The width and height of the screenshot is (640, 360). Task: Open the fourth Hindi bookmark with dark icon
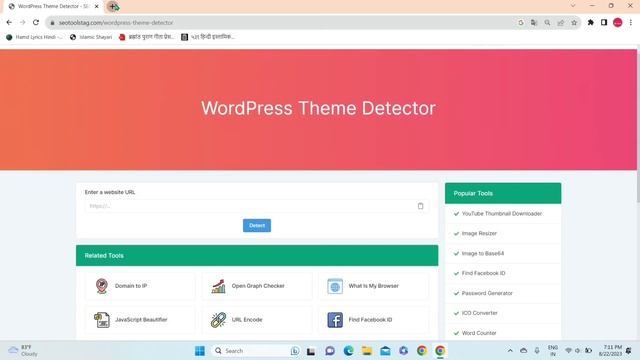208,37
